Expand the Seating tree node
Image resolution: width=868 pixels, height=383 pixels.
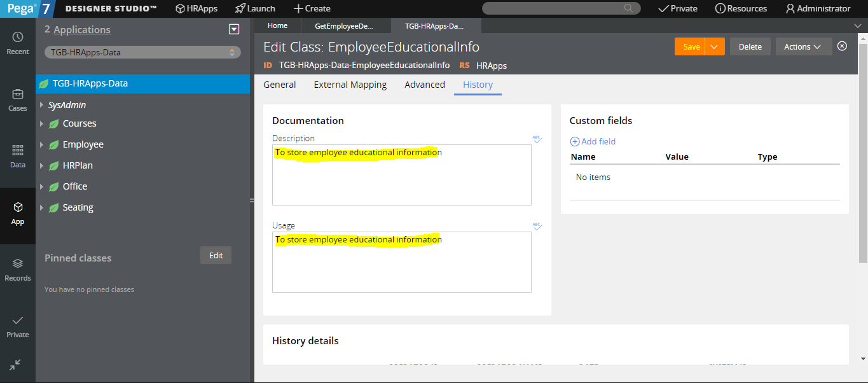[x=41, y=207]
